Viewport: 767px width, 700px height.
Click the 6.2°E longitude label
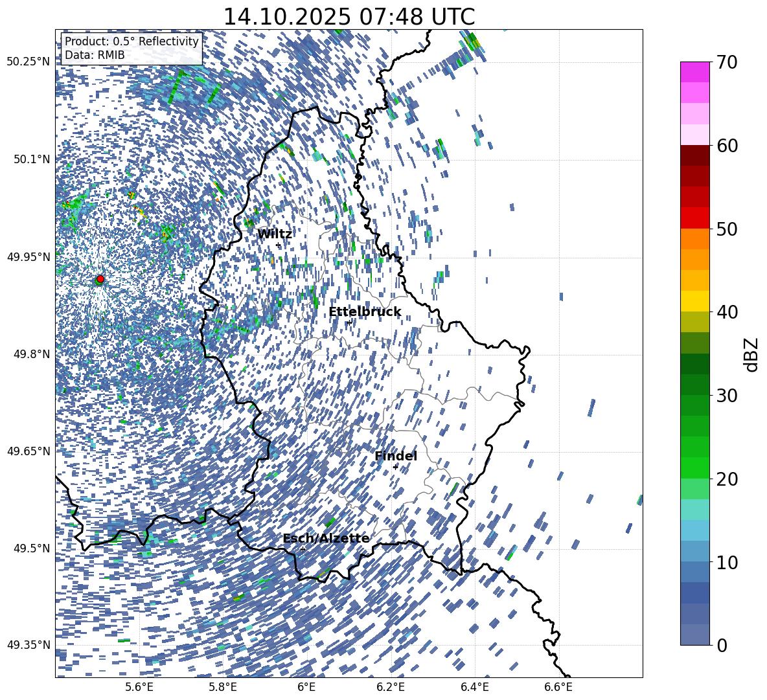tap(391, 687)
